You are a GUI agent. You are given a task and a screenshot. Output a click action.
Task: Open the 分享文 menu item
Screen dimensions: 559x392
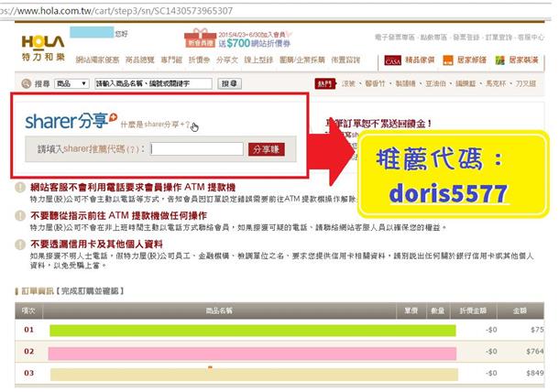pos(226,60)
